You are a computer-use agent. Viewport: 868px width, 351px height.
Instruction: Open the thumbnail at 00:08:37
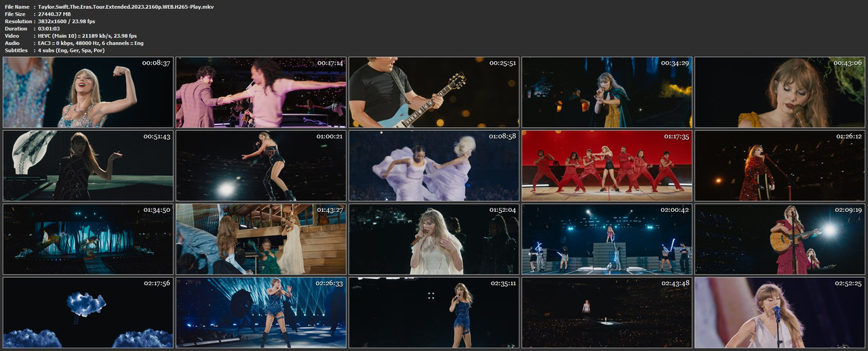pos(88,92)
